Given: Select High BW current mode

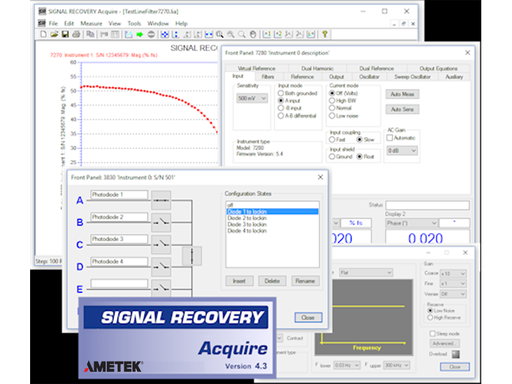Looking at the screenshot, I should point(332,100).
